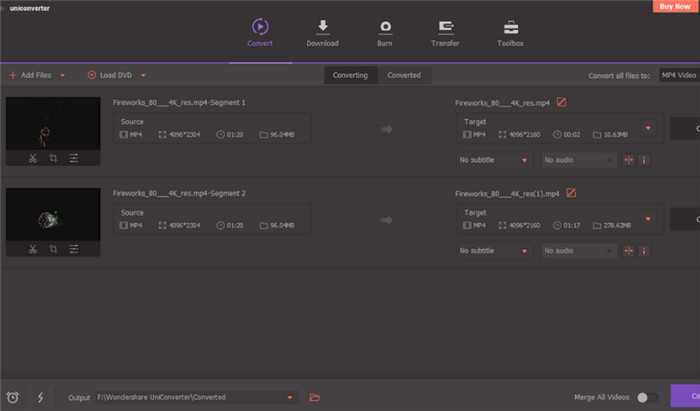
Task: Click the scissors trim icon under Segment 1 thumbnail
Action: tap(32, 158)
